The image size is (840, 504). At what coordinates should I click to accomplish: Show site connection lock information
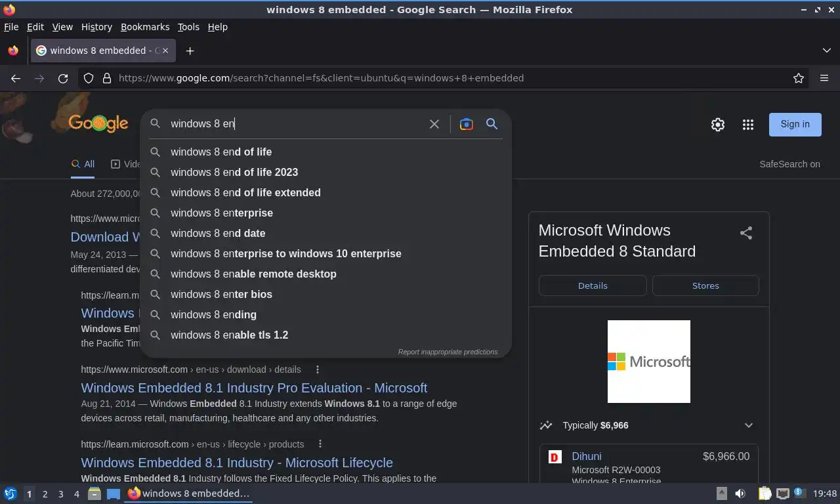(107, 78)
